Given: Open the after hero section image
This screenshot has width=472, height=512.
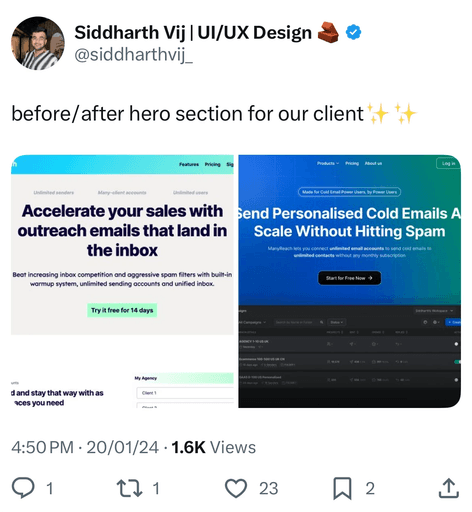Looking at the screenshot, I should coord(350,281).
